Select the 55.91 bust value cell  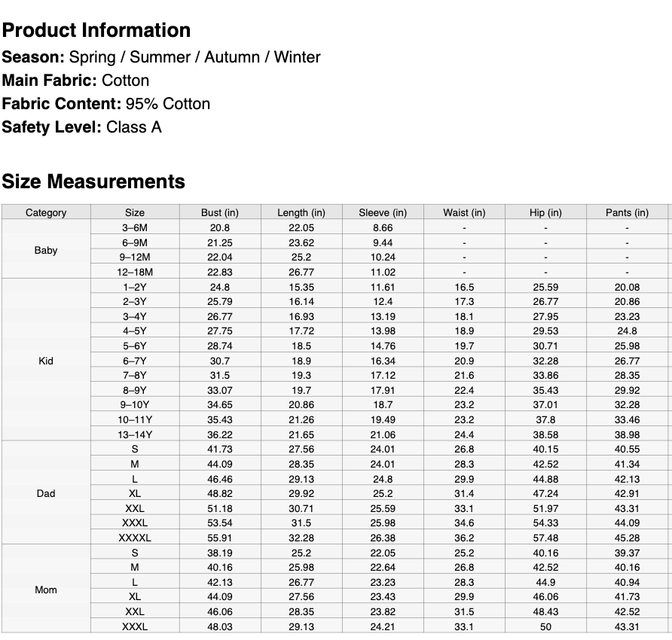pos(220,538)
